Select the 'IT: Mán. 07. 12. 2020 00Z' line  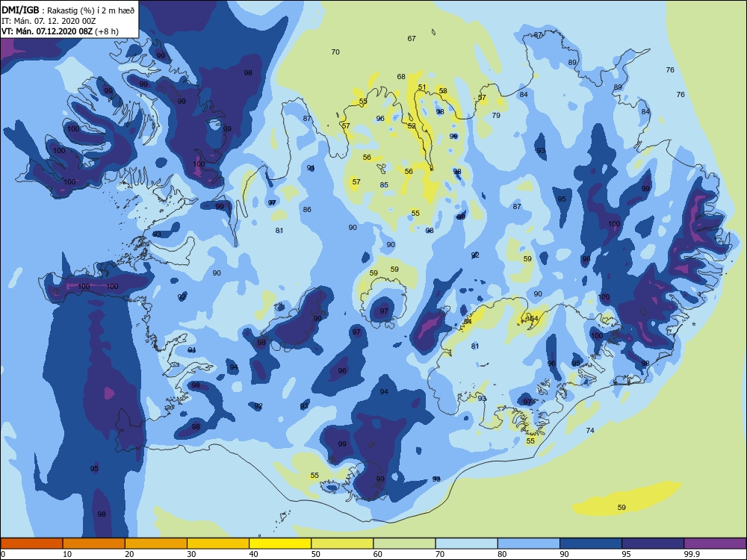(49, 21)
